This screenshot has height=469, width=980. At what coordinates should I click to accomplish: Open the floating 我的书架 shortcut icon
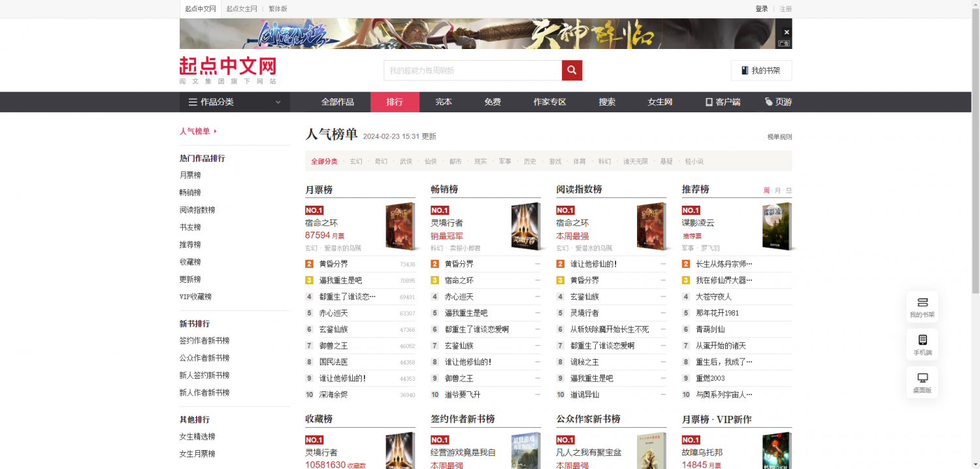[923, 306]
